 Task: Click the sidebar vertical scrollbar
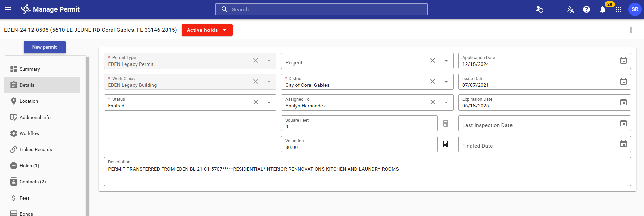(88, 134)
